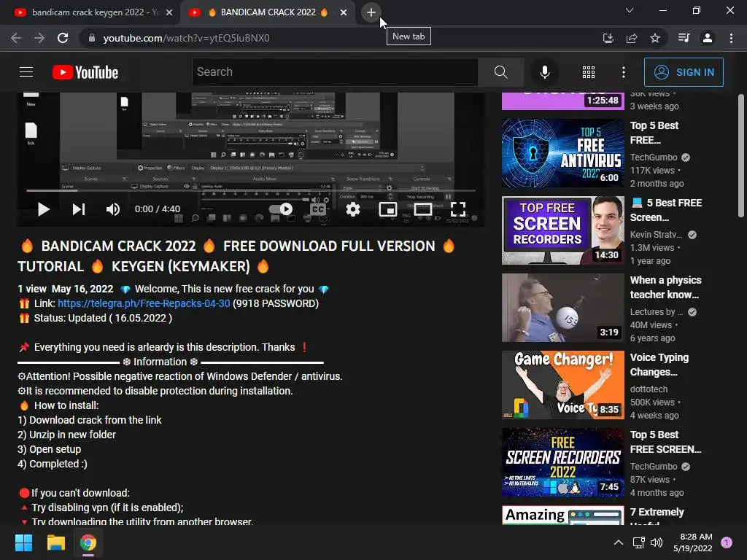This screenshot has width=747, height=560.
Task: Open Chrome's three-dot menu
Action: (x=731, y=38)
